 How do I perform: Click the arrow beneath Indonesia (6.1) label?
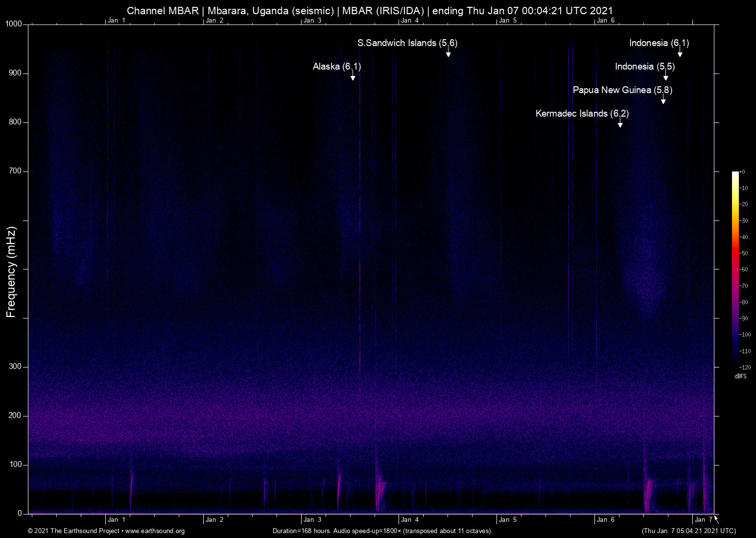tap(680, 53)
